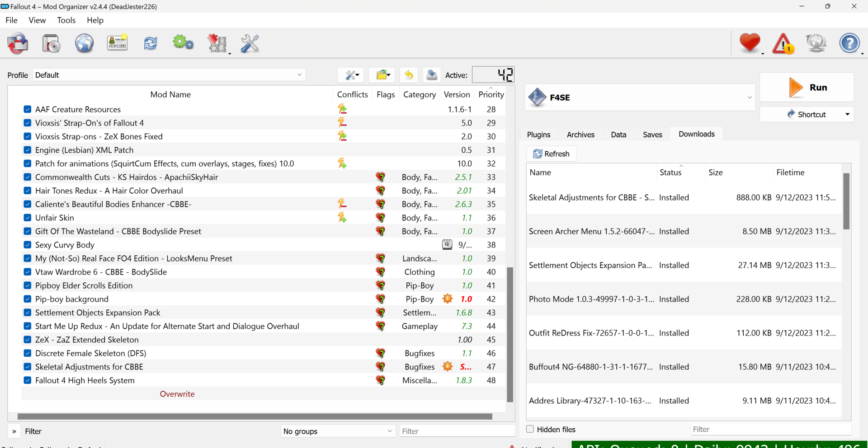Viewport: 868px width, 448px height.
Task: Switch to the Data tab
Action: [618, 135]
